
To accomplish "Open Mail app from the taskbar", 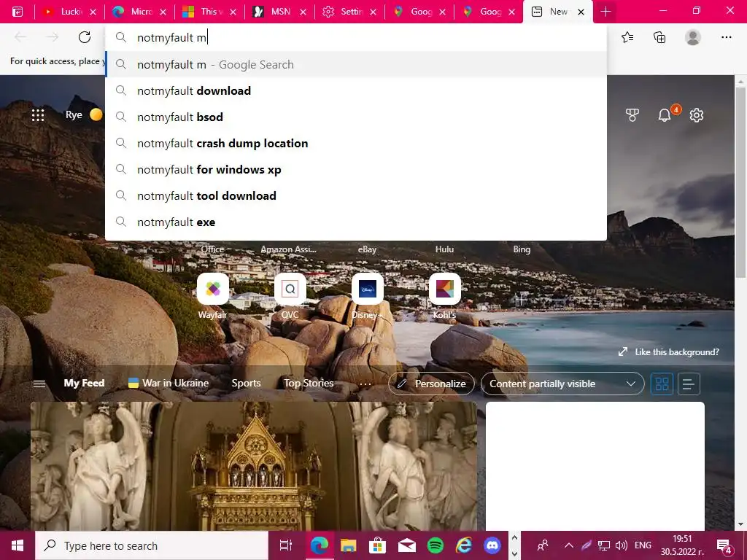I will click(406, 545).
